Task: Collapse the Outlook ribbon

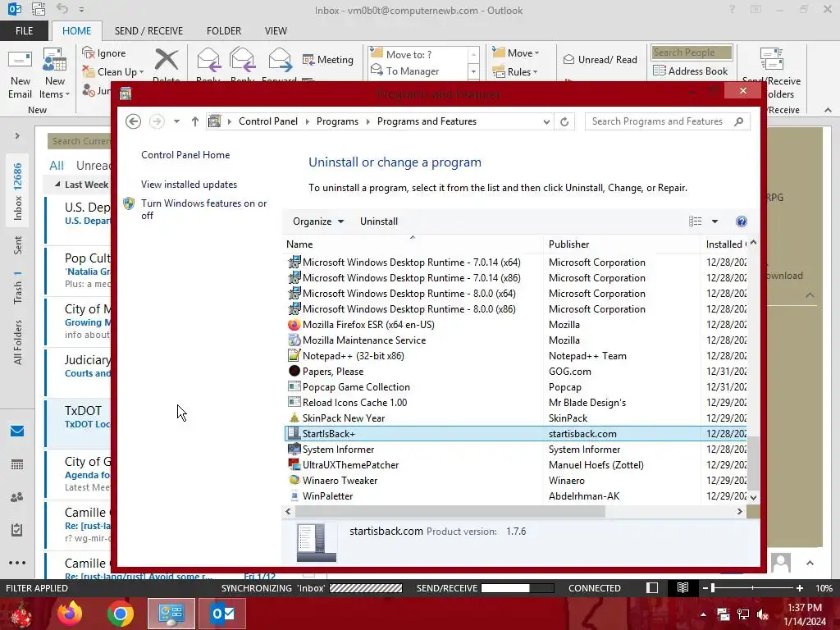Action: click(828, 110)
